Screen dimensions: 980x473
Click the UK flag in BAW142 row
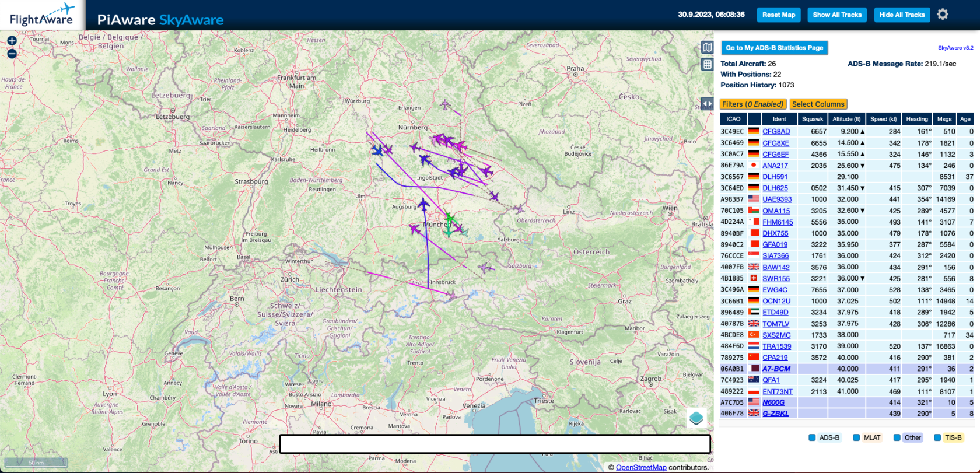[x=754, y=267]
